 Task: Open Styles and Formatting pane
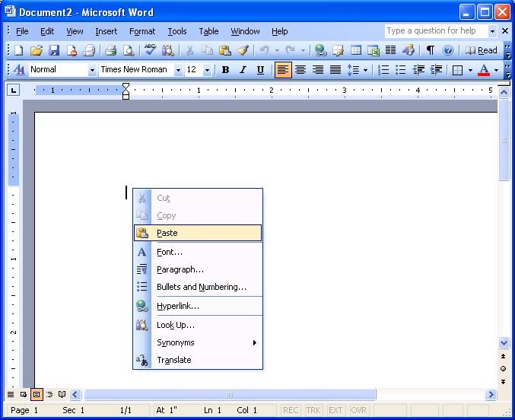tap(19, 70)
